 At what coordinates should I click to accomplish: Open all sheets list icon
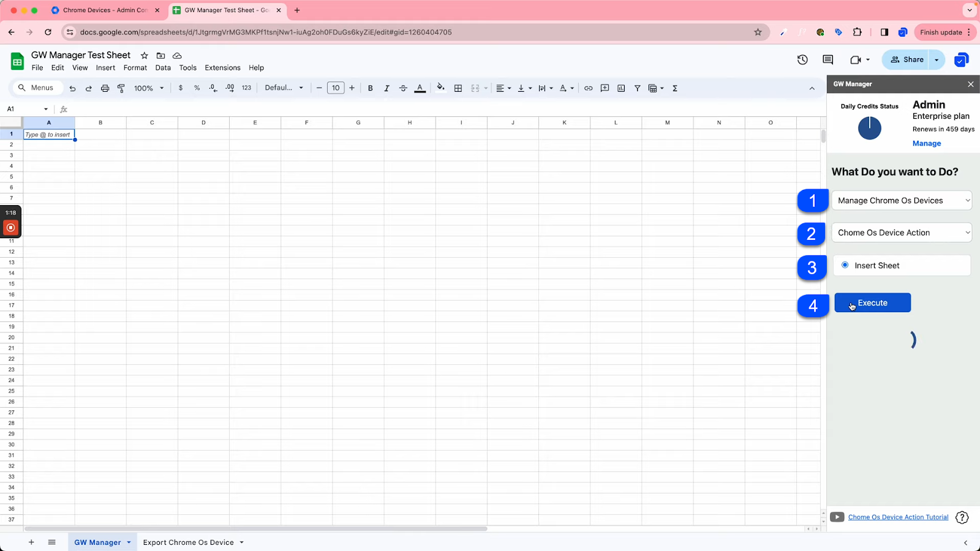click(52, 542)
